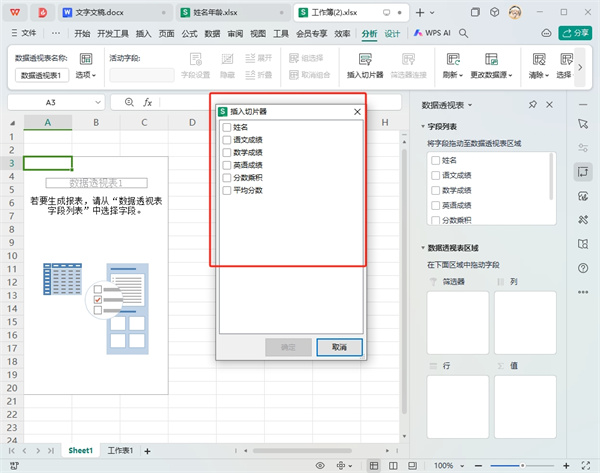Screen dimensions: 600x473
Task: Click the 取消 button in slicer dialog
Action: tap(339, 347)
